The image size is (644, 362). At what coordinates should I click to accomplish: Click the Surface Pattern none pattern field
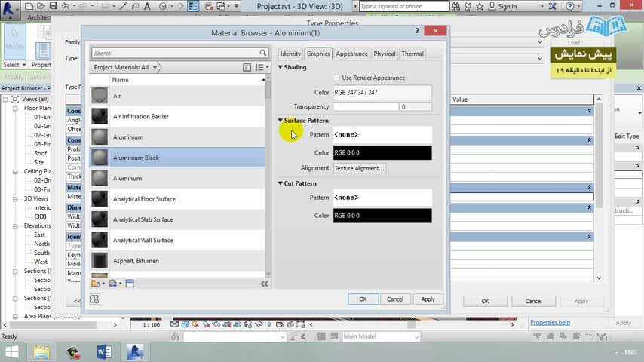pyautogui.click(x=382, y=135)
